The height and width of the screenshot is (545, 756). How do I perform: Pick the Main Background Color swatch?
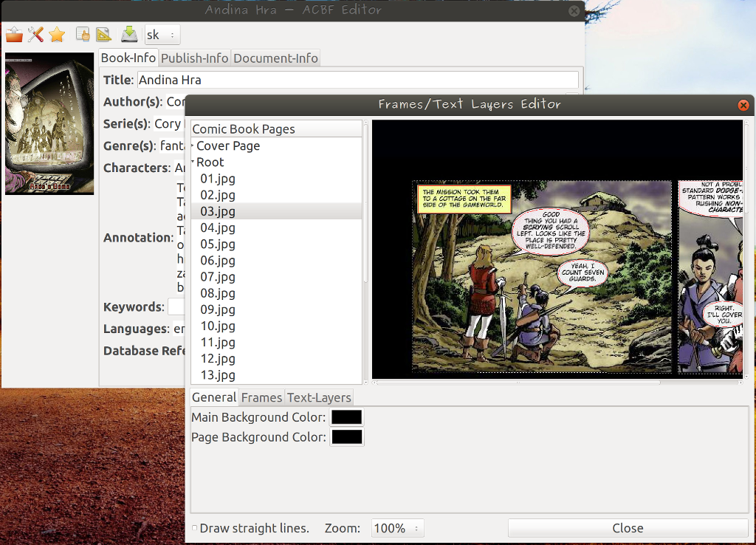click(347, 417)
